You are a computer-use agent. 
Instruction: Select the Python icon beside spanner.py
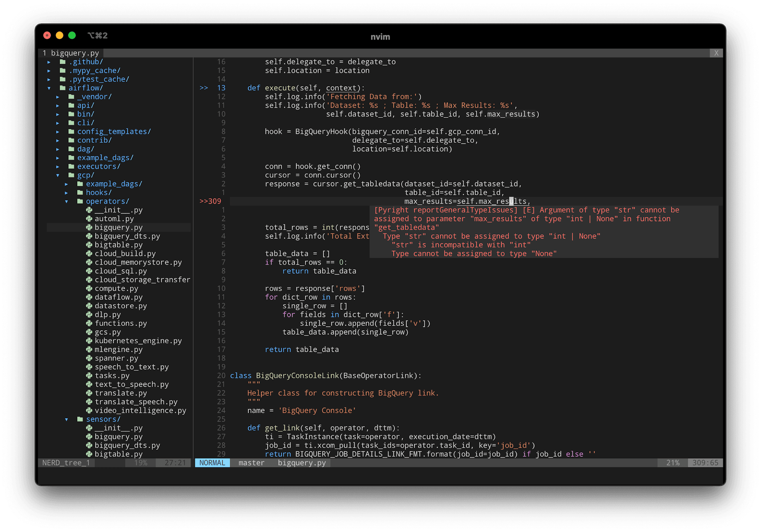pos(89,358)
